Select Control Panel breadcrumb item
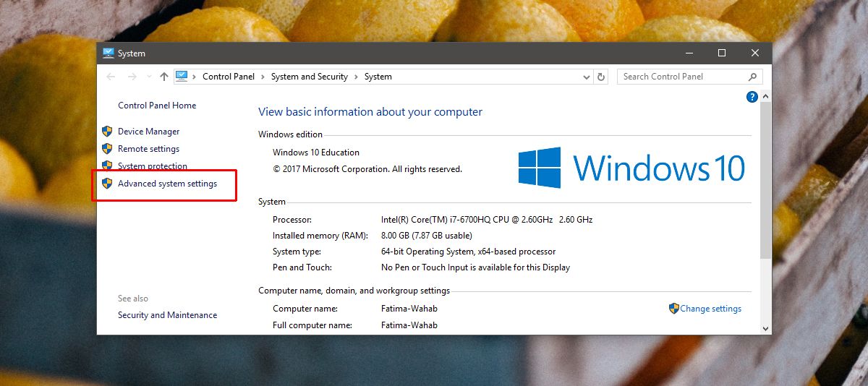 (x=229, y=77)
